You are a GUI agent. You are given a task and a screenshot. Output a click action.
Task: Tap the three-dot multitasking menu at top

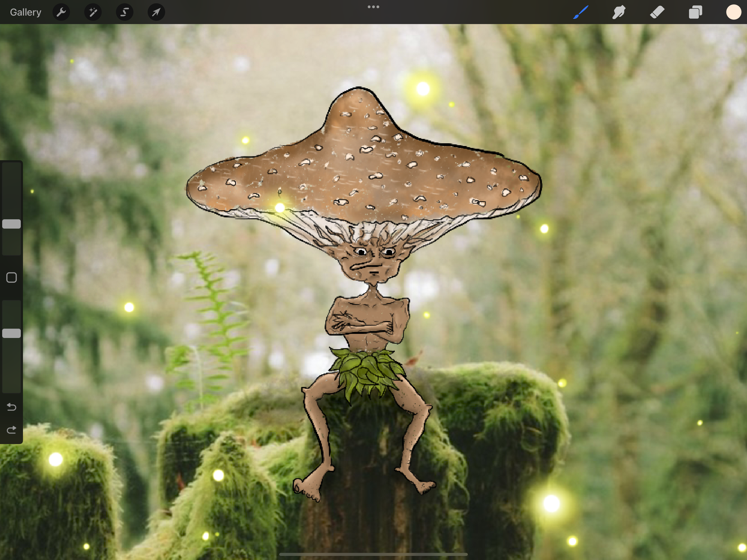click(373, 7)
